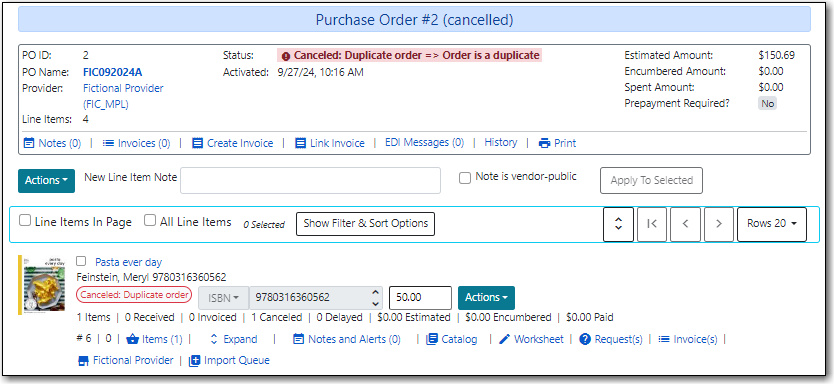This screenshot has height=384, width=834.
Task: Open the Rows 20 dropdown
Action: pyautogui.click(x=772, y=224)
